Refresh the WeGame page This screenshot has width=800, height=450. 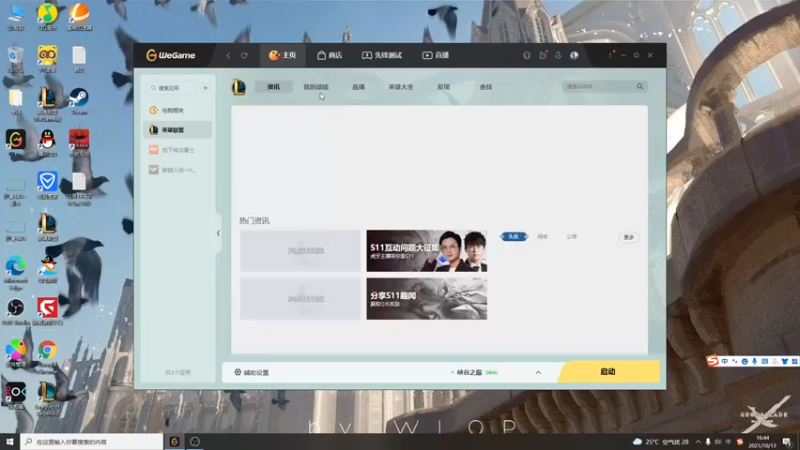pyautogui.click(x=244, y=55)
